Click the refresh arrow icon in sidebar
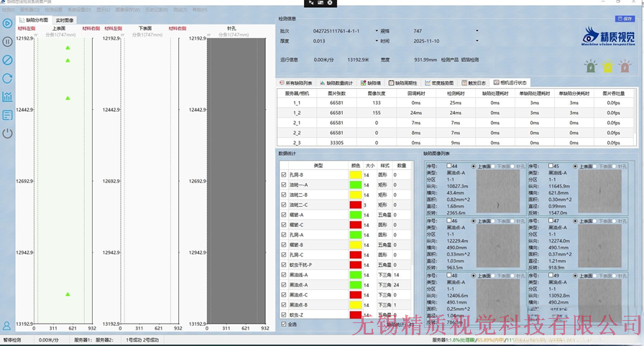 pos(7,78)
